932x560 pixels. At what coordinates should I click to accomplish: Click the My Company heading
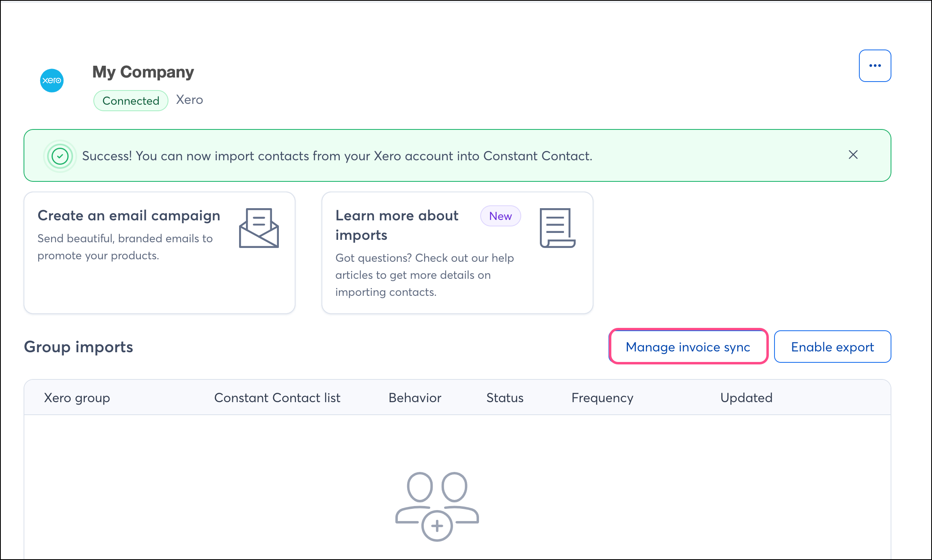(x=143, y=72)
